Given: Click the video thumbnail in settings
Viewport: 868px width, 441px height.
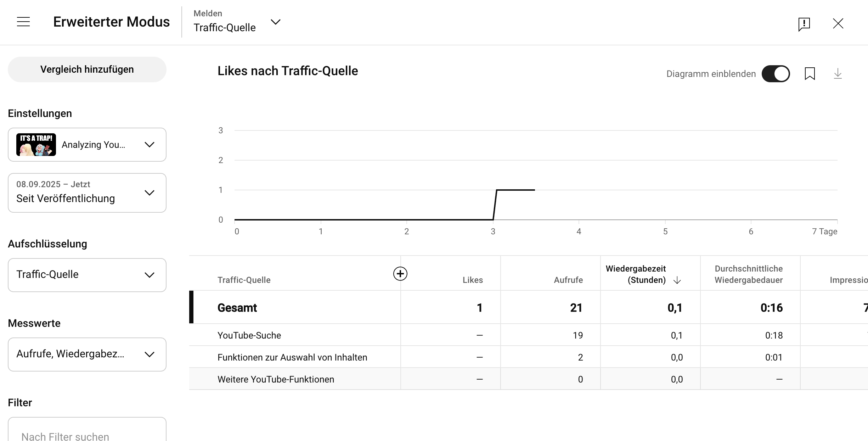Looking at the screenshot, I should point(36,145).
